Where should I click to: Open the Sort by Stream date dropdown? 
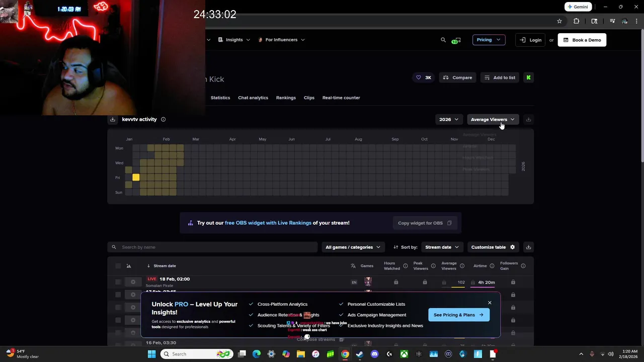(x=442, y=247)
